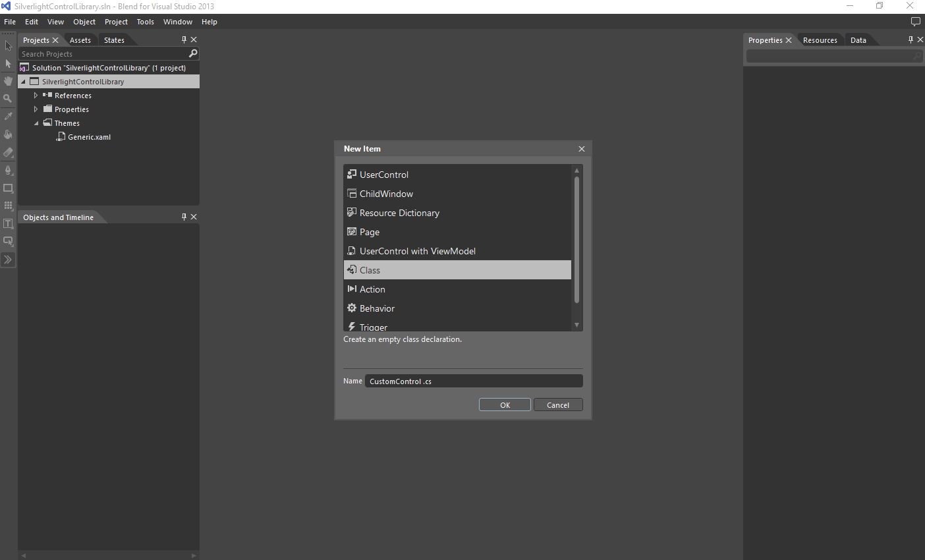Cancel the New Item dialog

pos(558,405)
